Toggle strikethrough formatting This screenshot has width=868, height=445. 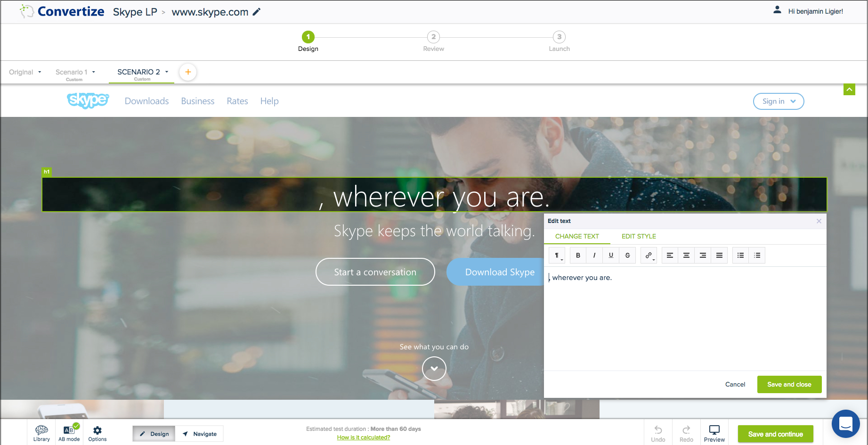[x=627, y=255]
